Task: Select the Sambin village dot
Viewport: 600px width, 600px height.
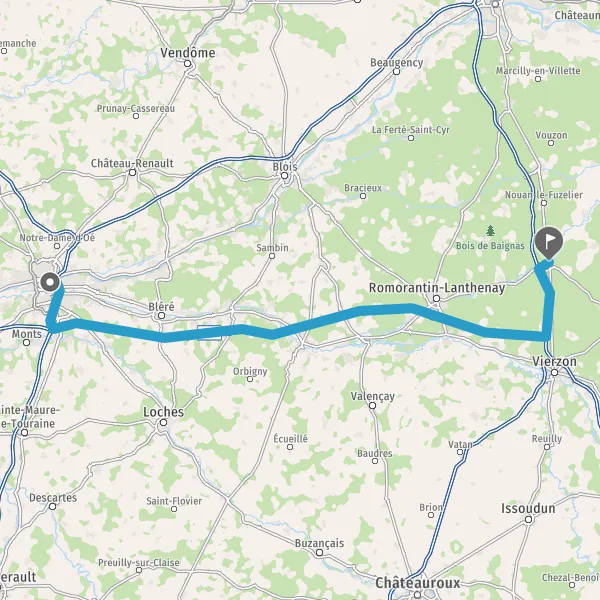Action: (272, 256)
